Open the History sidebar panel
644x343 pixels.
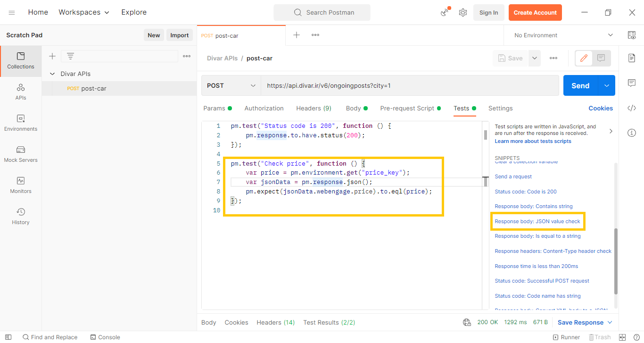click(21, 217)
